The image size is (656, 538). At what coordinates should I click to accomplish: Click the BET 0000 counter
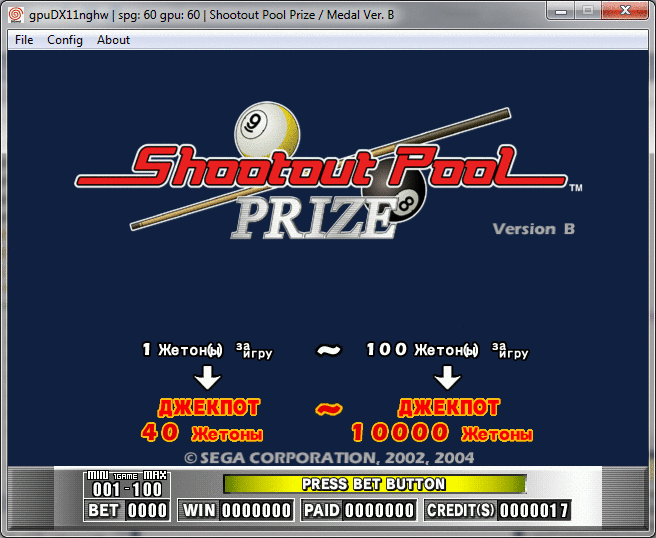pyautogui.click(x=127, y=510)
